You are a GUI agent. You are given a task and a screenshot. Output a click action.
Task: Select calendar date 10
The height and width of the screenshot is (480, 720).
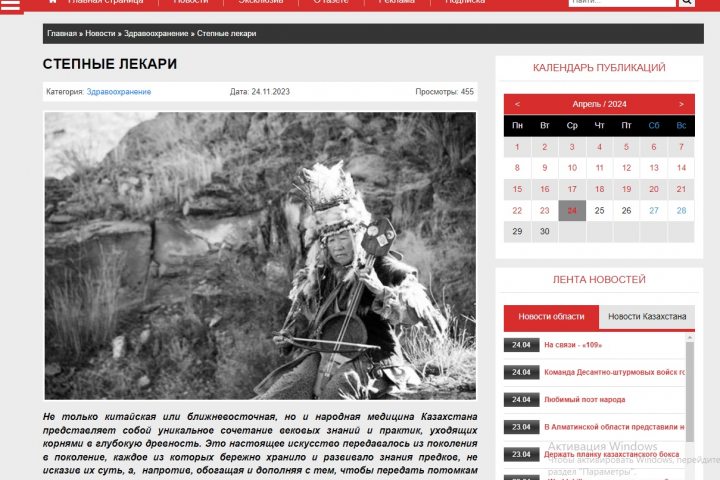pyautogui.click(x=572, y=168)
